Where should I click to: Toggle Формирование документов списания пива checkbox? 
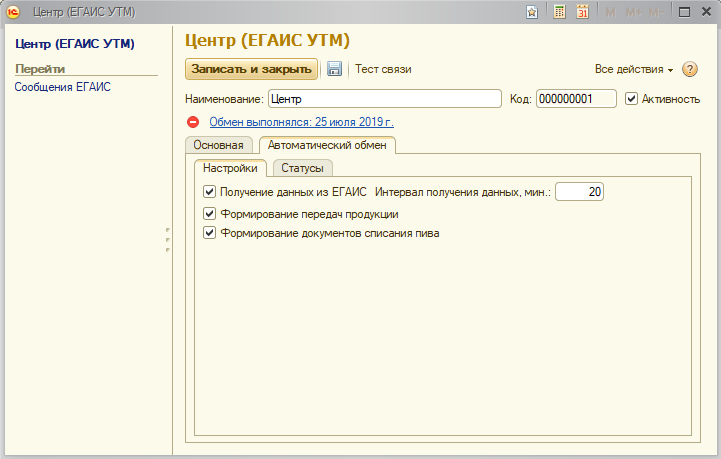pyautogui.click(x=209, y=233)
